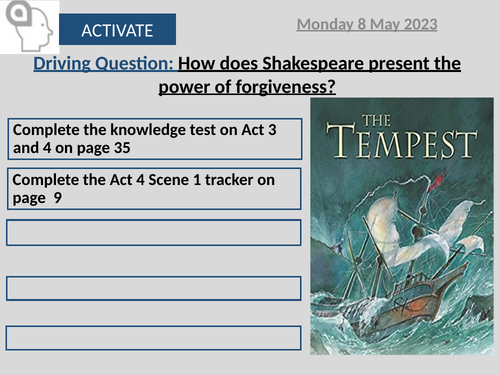Click the head silhouette icon
500x375 pixels.
coord(29,27)
